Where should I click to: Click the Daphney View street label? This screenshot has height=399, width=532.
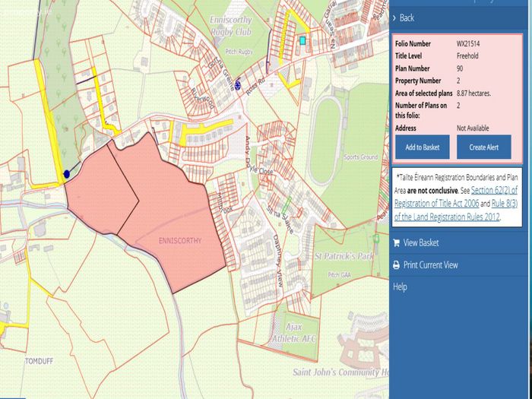coord(278,260)
